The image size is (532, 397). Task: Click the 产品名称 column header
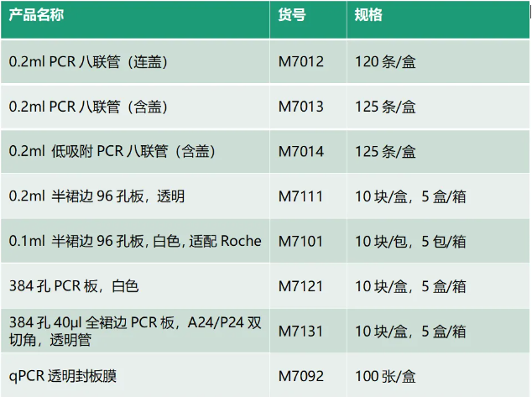[36, 16]
